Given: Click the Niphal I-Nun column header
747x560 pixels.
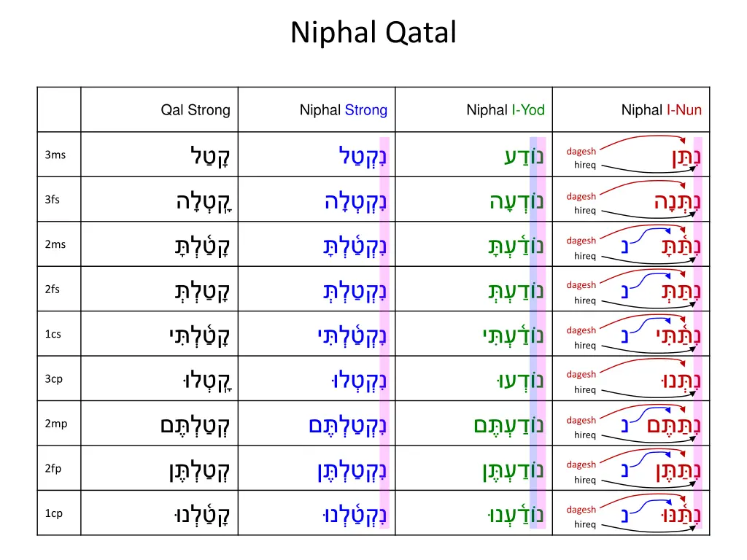Looking at the screenshot, I should click(x=661, y=110).
